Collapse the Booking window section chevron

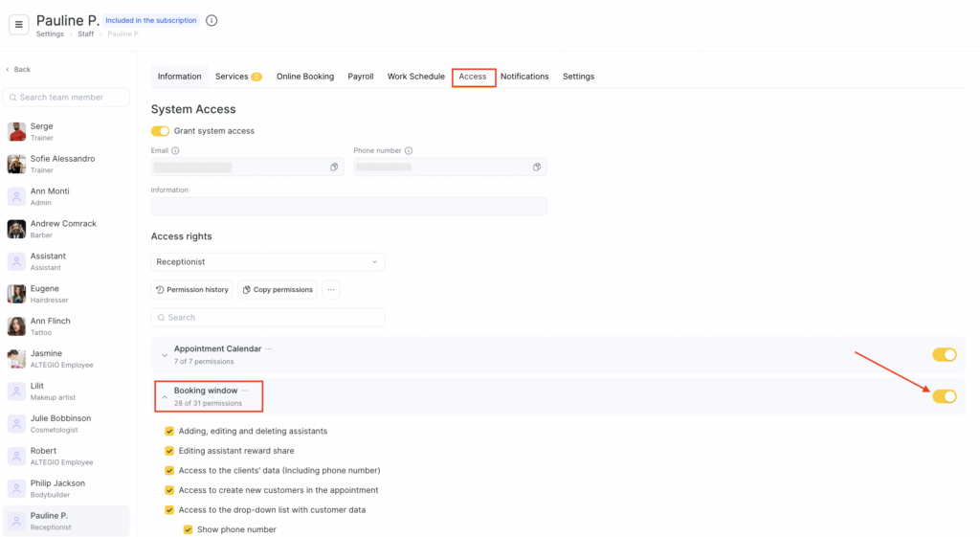[x=165, y=396]
